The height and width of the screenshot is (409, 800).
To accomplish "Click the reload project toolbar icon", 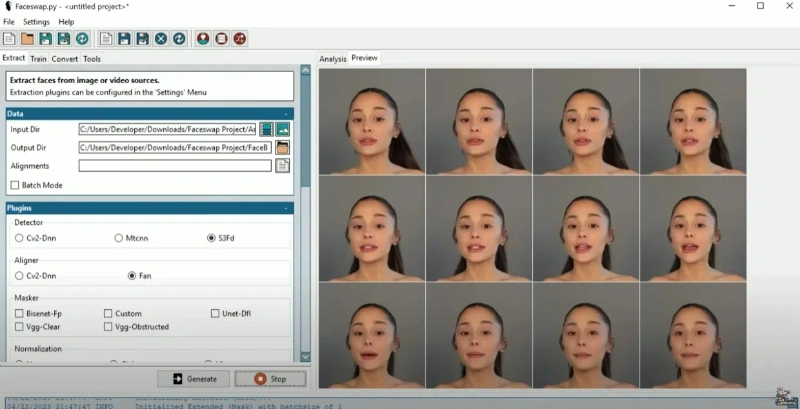I will coord(82,39).
